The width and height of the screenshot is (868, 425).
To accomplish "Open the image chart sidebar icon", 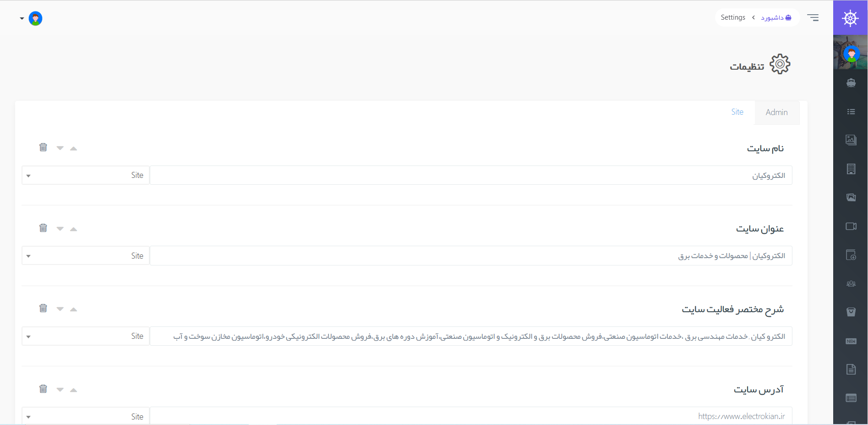I will (x=851, y=140).
